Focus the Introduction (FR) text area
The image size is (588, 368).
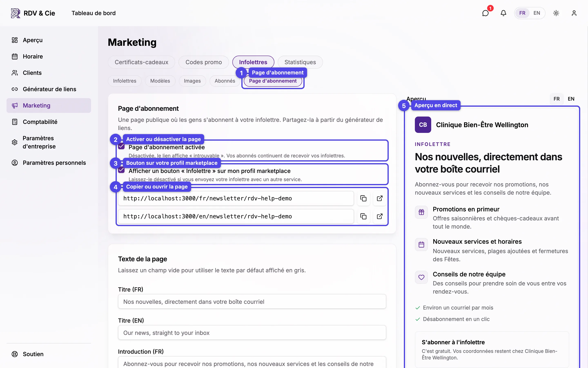(x=252, y=362)
